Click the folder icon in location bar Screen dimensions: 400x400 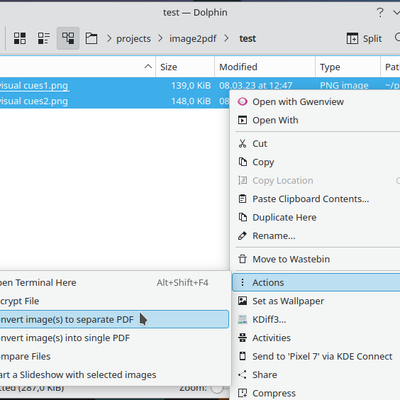pos(91,38)
